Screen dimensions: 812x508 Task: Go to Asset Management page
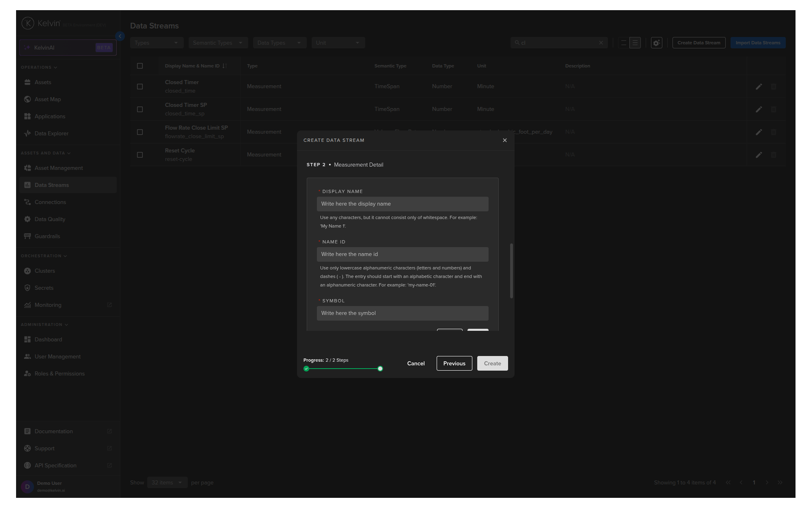click(x=58, y=168)
